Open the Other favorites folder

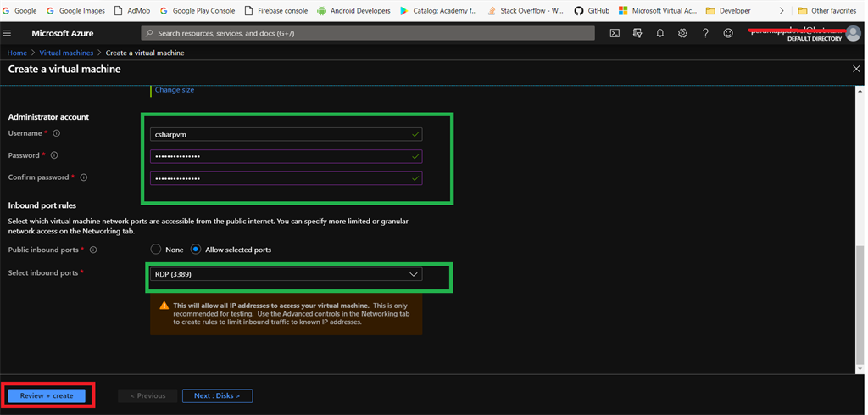pyautogui.click(x=827, y=10)
